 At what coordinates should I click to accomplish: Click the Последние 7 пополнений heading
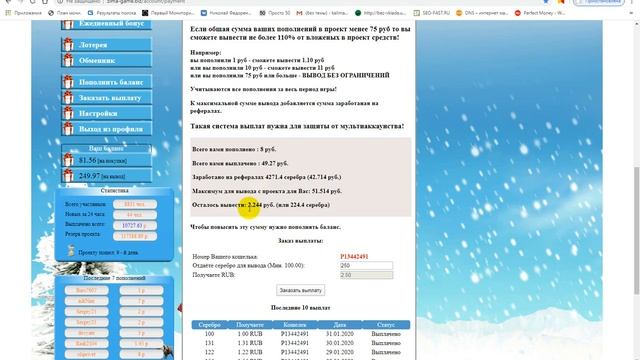[x=114, y=278]
